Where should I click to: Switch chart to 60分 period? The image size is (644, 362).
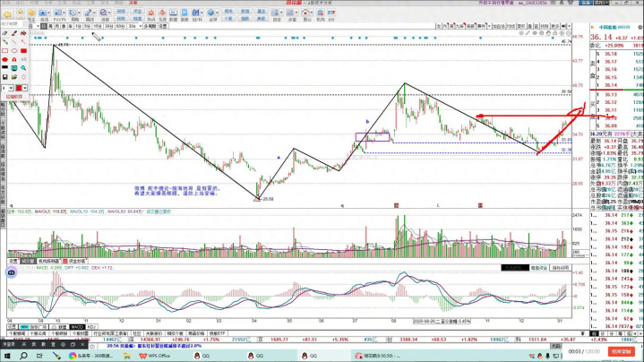click(x=120, y=26)
